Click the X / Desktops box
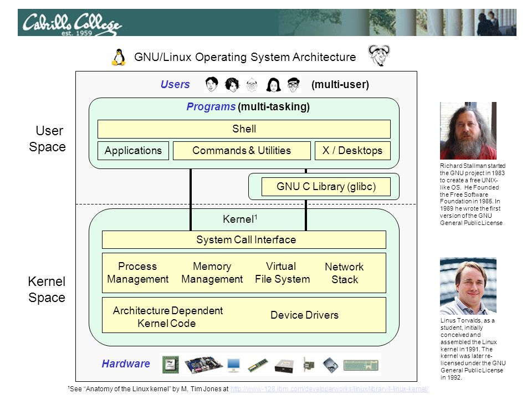Screen dimensions: 532x399 [x=352, y=151]
